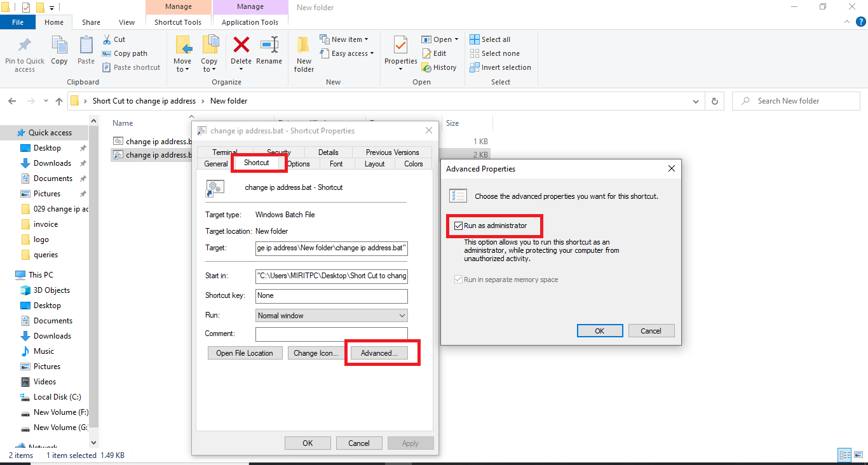Image resolution: width=868 pixels, height=465 pixels.
Task: Open the Share ribbon tab
Action: [91, 22]
